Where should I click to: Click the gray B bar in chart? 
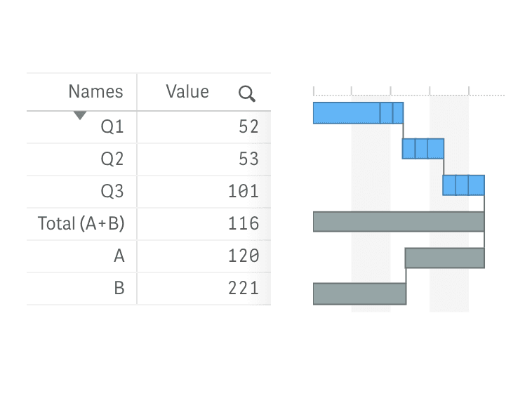pyautogui.click(x=359, y=293)
